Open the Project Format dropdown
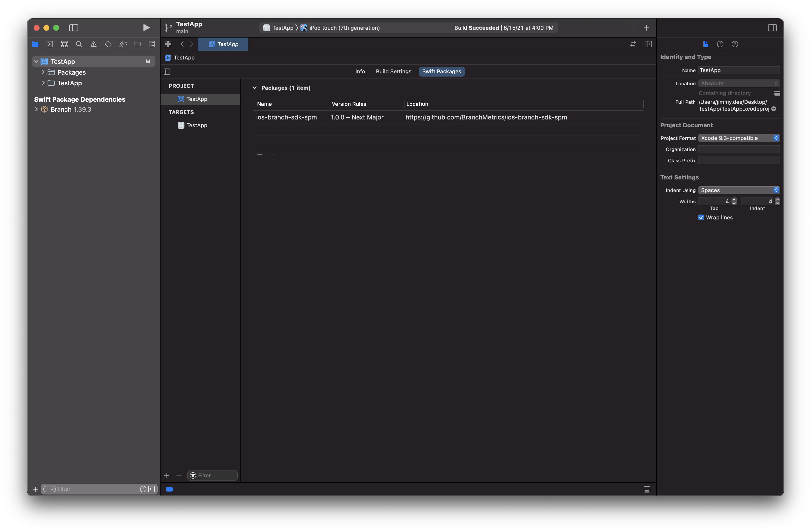Screen dimensions: 811x532 [739, 138]
